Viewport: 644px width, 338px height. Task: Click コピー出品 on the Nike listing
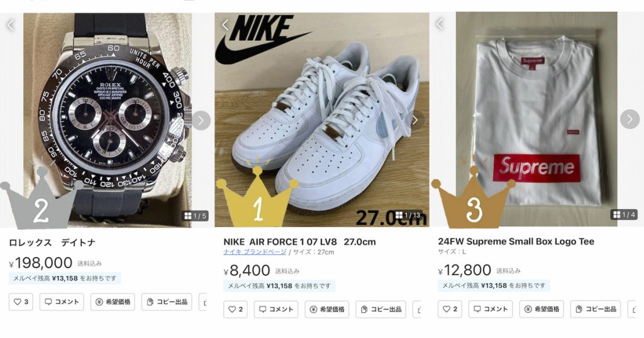381,310
